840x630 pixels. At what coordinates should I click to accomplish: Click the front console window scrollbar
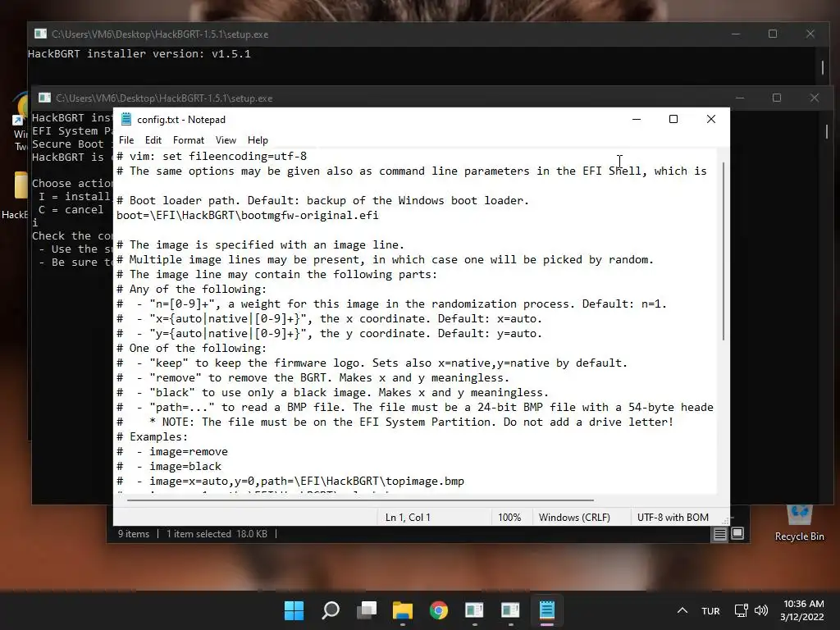tap(827, 131)
